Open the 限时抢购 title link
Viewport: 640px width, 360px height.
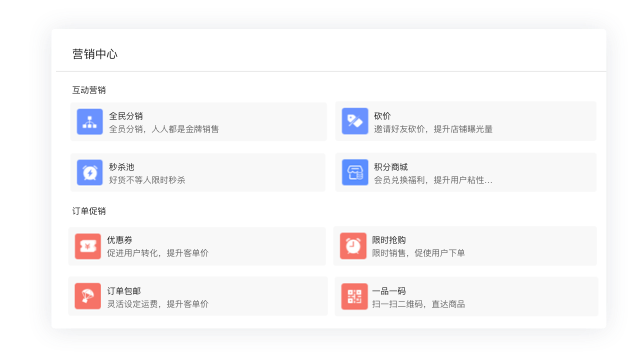(389, 240)
